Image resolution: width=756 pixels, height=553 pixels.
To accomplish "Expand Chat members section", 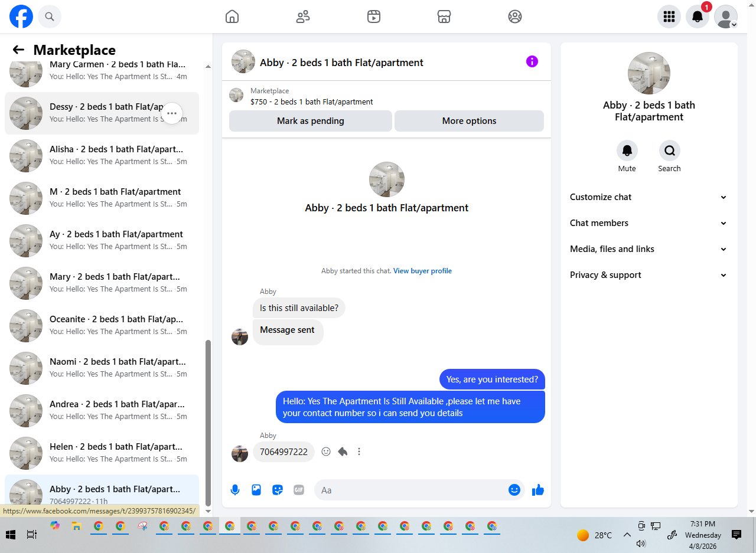I will [649, 223].
